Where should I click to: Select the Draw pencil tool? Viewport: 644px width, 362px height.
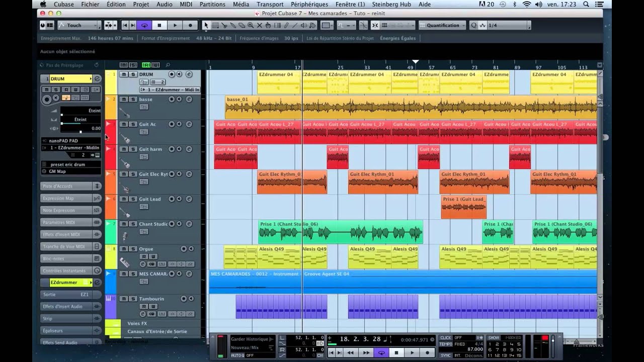tap(286, 25)
